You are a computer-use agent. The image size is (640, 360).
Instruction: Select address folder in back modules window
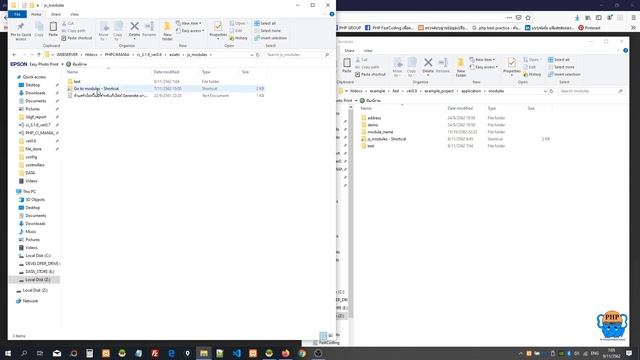(x=374, y=118)
